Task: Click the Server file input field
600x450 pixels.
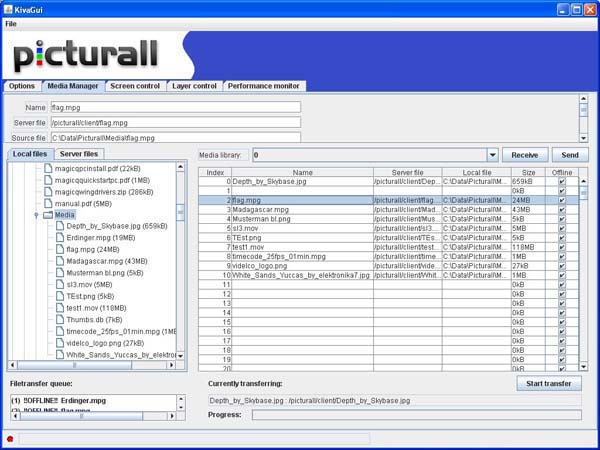Action: pyautogui.click(x=176, y=123)
